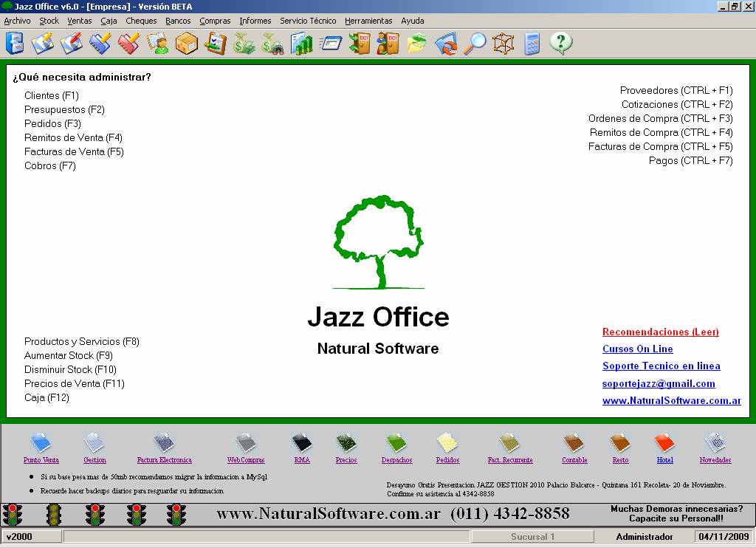Open the Cursos On Line link
The width and height of the screenshot is (756, 548).
pyautogui.click(x=638, y=349)
